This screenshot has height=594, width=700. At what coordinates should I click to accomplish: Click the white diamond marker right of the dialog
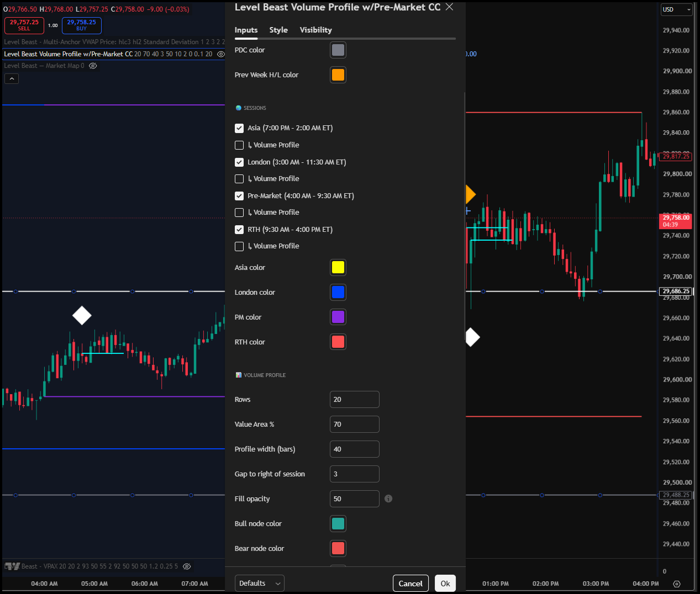coord(472,337)
